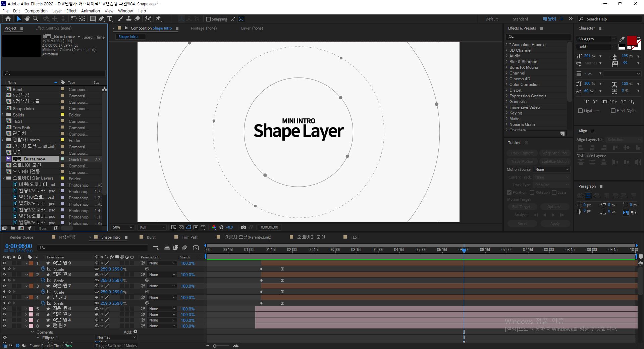The height and width of the screenshot is (349, 644).
Task: Toggle Scale stopwatch for 작은 원8
Action: pyautogui.click(x=43, y=280)
